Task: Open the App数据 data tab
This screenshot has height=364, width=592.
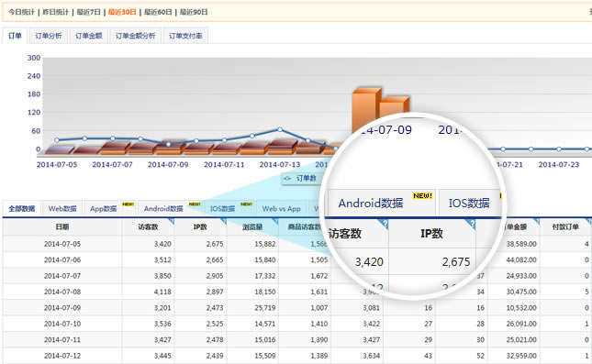Action: [x=103, y=209]
